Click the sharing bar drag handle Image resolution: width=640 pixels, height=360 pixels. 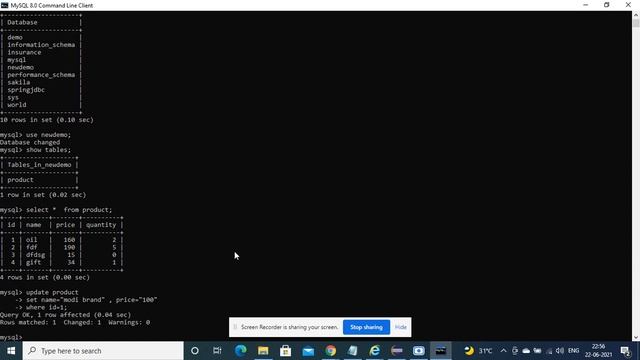(x=235, y=327)
